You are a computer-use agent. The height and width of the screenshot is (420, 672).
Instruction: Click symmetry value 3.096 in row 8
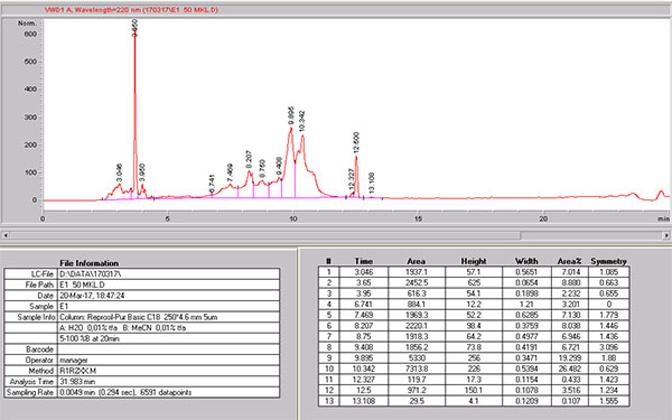pos(609,347)
